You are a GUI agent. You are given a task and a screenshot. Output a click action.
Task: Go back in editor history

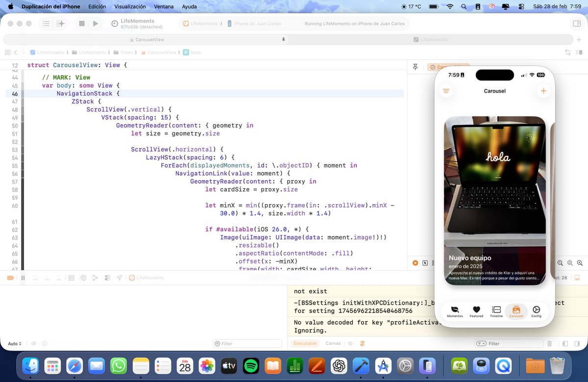(16, 52)
